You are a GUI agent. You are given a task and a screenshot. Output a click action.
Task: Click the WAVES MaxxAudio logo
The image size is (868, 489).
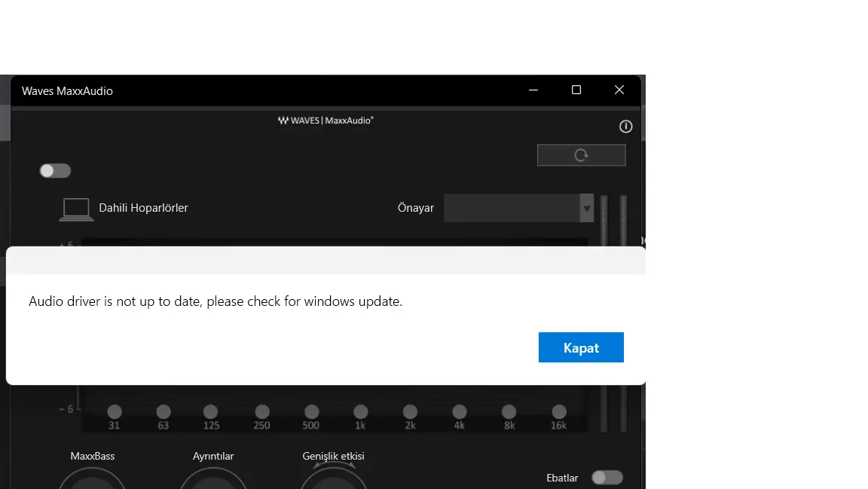point(325,120)
